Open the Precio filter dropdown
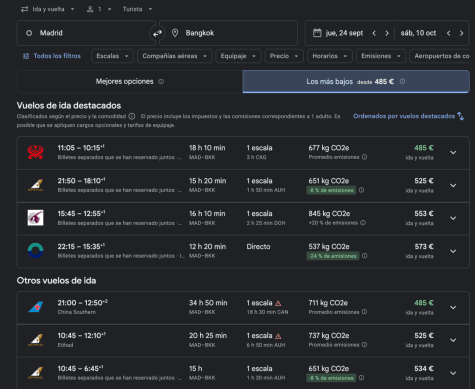This screenshot has height=389, width=475. pyautogui.click(x=284, y=56)
